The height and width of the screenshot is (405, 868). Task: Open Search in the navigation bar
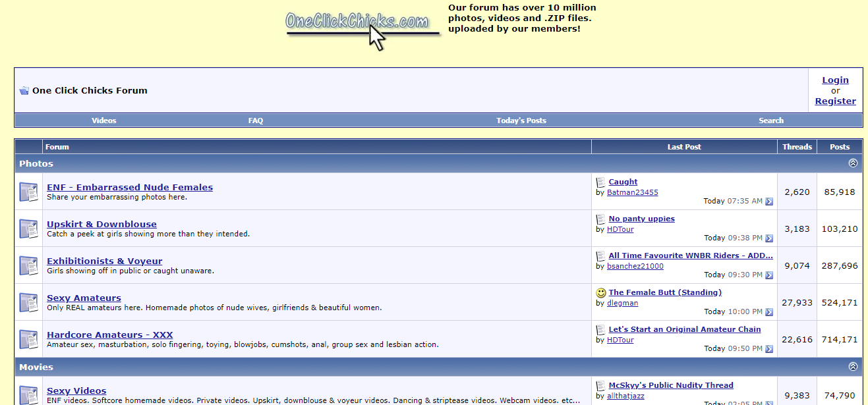(x=770, y=121)
